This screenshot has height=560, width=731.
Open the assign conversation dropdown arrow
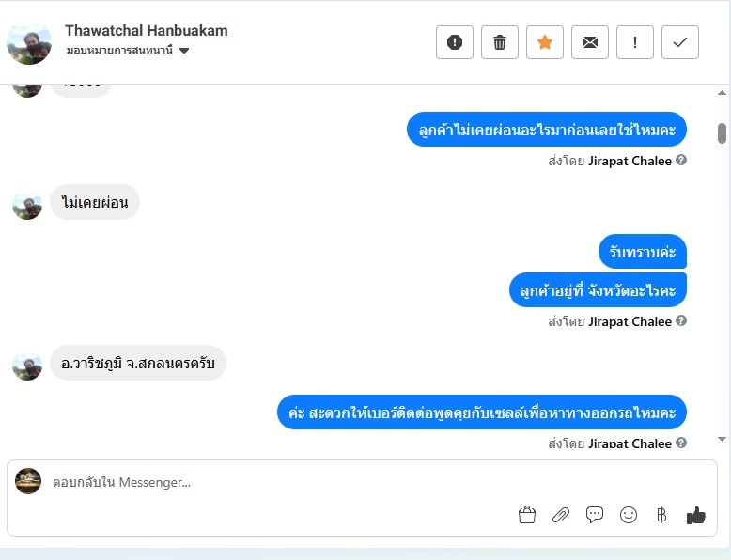click(x=184, y=51)
